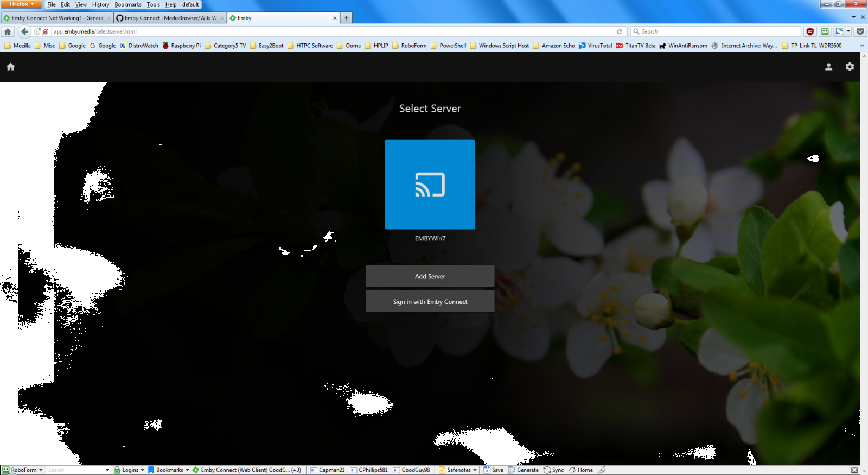Open the History menu

coord(100,4)
